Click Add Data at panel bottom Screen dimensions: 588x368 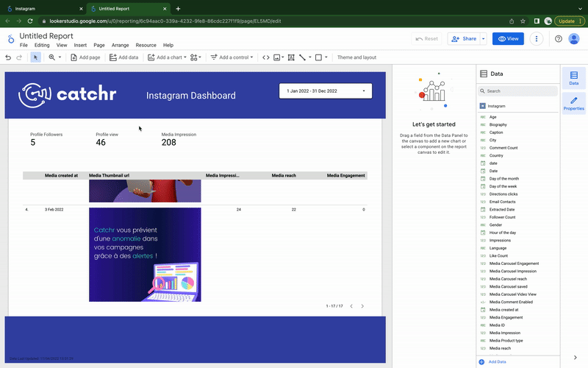[497, 362]
